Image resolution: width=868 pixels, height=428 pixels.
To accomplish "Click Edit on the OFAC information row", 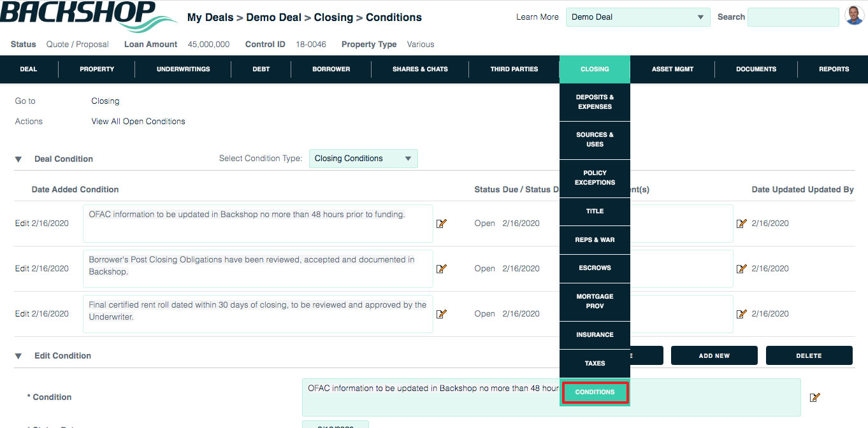I will (x=22, y=224).
